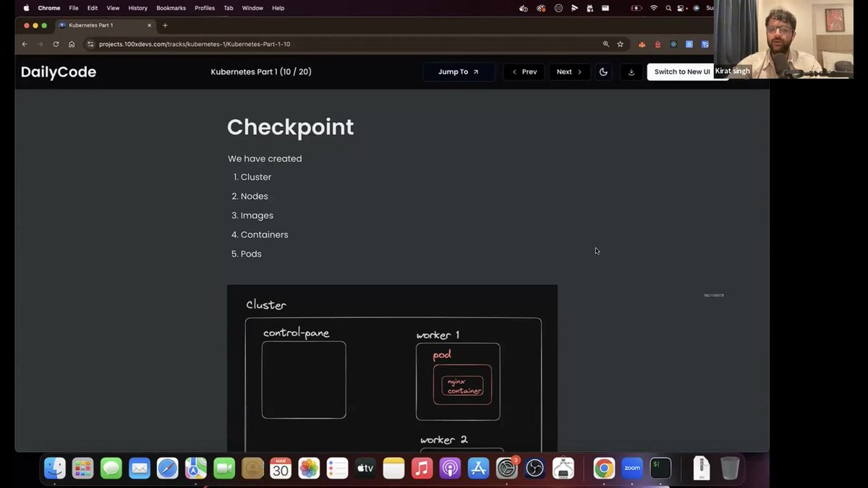Open Google Chrome from the dock
The image size is (868, 488).
click(x=604, y=468)
